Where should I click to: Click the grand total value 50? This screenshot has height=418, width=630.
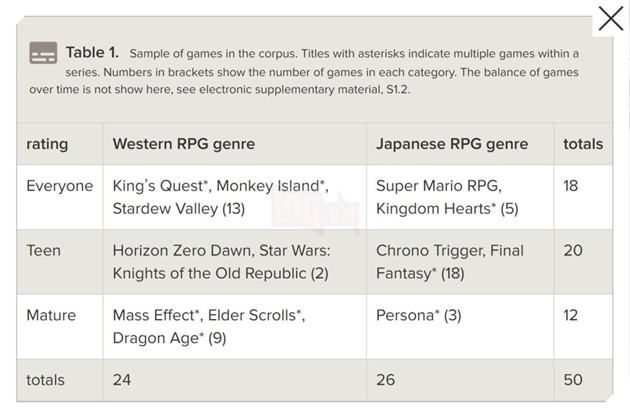coord(572,380)
